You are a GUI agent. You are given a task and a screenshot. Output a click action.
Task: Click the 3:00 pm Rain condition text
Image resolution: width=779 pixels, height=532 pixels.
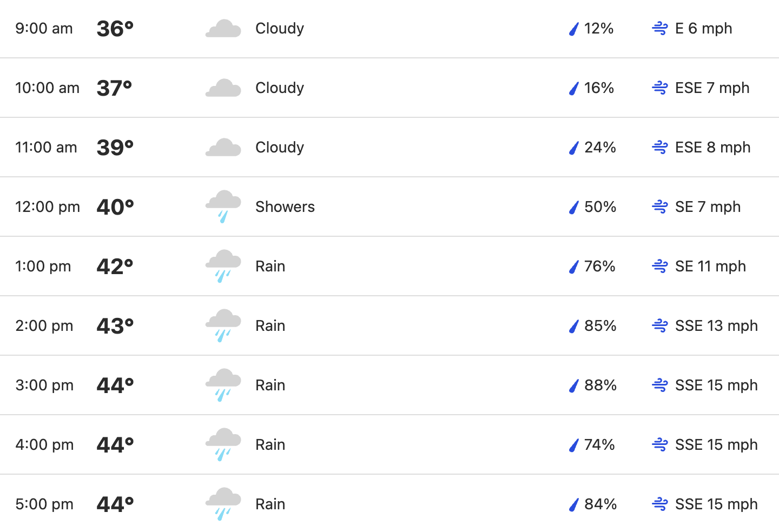[270, 385]
